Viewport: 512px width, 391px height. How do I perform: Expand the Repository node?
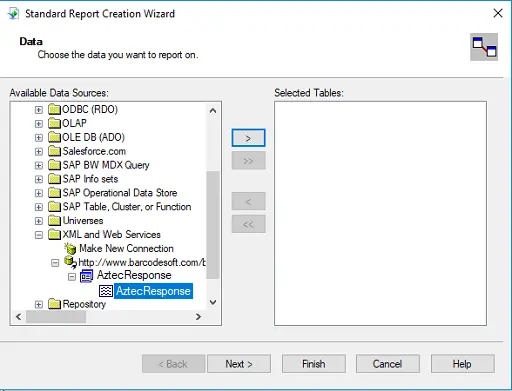[39, 304]
